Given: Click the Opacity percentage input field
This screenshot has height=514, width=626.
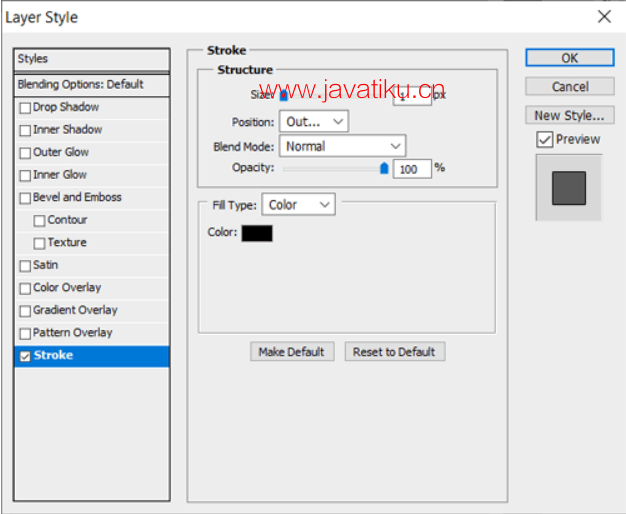Looking at the screenshot, I should point(411,169).
